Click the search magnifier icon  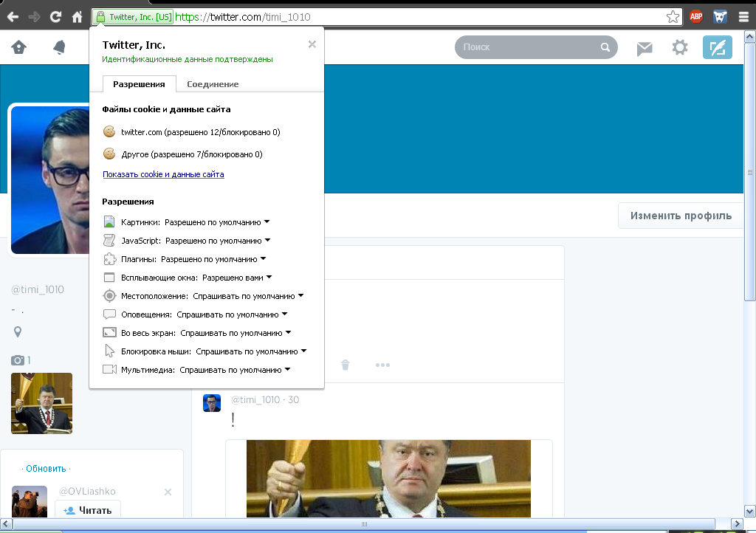pos(605,47)
